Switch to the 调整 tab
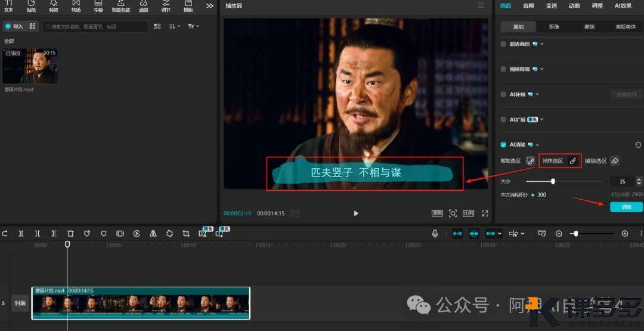Viewport: 644px width, 331px height. (597, 6)
